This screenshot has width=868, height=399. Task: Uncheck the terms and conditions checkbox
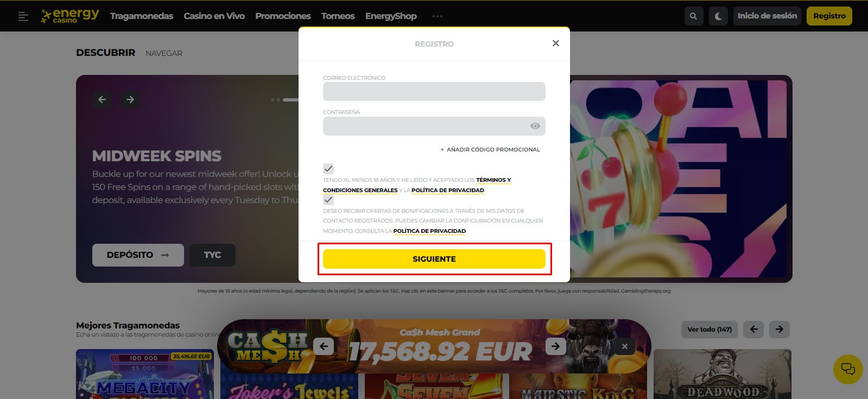[328, 169]
